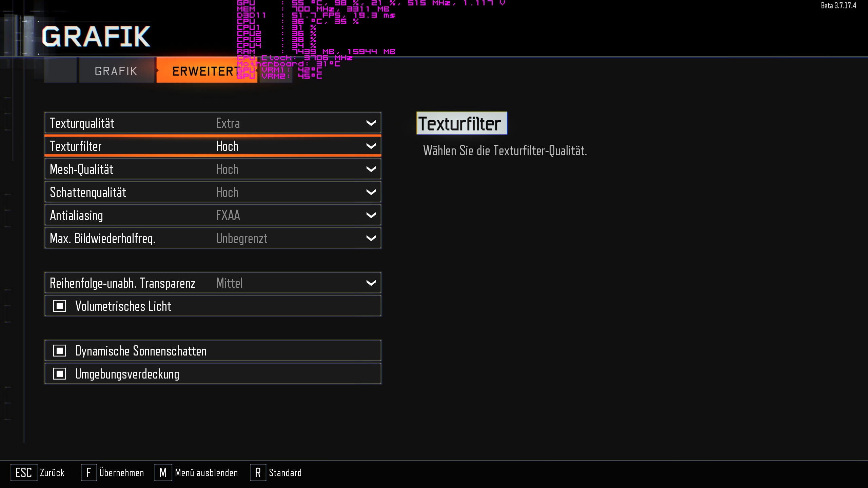The height and width of the screenshot is (488, 868).
Task: Click the M key icon to hide menu
Action: click(x=163, y=472)
